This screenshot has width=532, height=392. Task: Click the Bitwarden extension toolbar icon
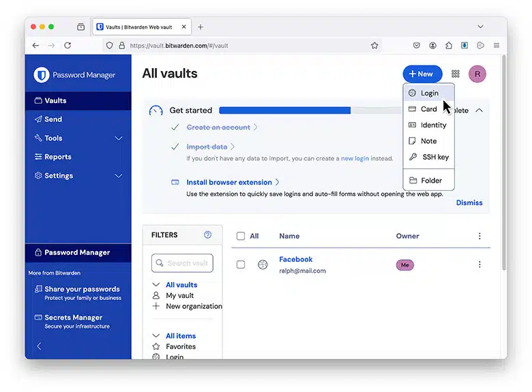coord(464,46)
